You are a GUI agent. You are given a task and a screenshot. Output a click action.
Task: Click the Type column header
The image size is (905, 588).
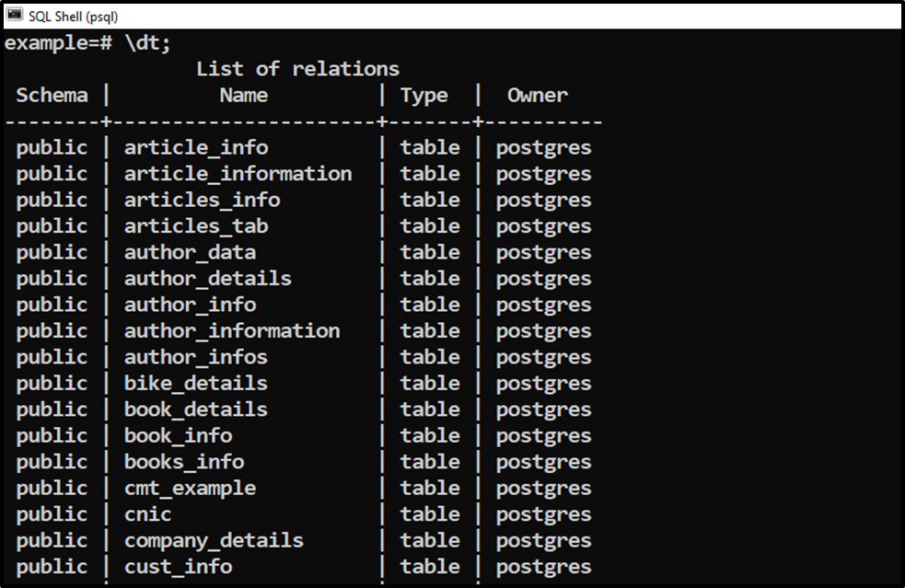[x=424, y=96]
